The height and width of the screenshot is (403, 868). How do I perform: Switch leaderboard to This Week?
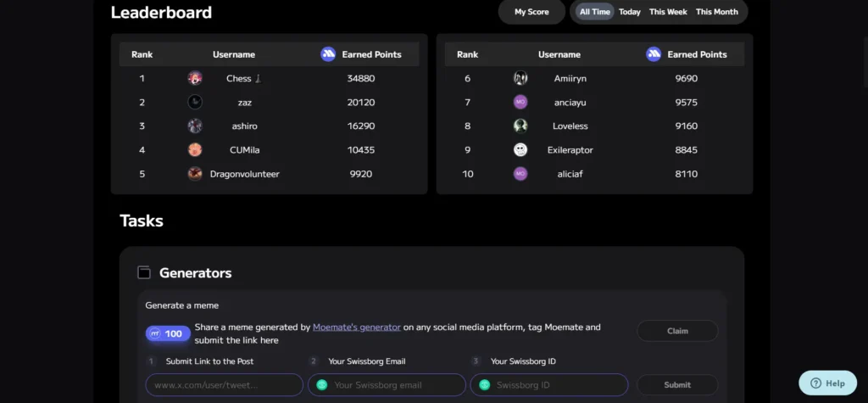point(668,12)
